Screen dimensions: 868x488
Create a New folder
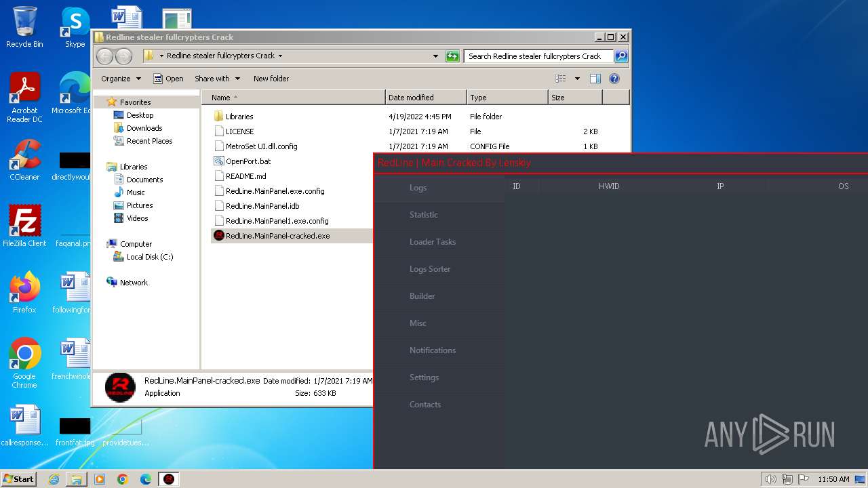271,79
